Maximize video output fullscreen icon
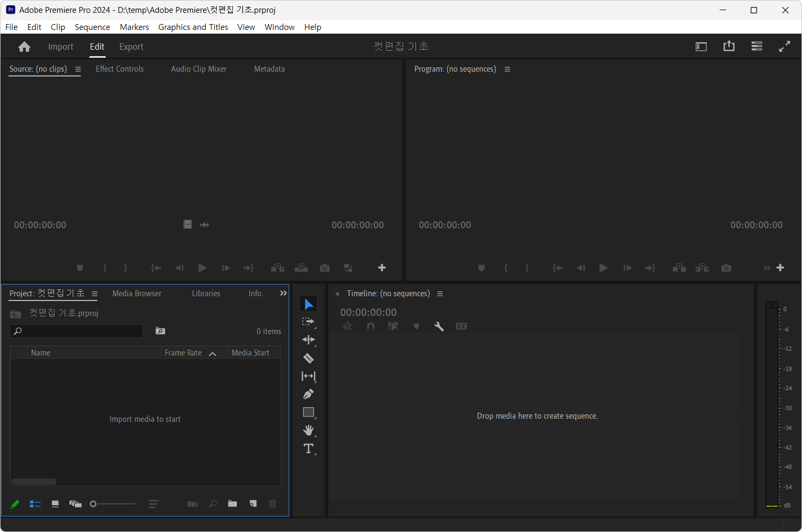The image size is (802, 532). click(x=784, y=47)
